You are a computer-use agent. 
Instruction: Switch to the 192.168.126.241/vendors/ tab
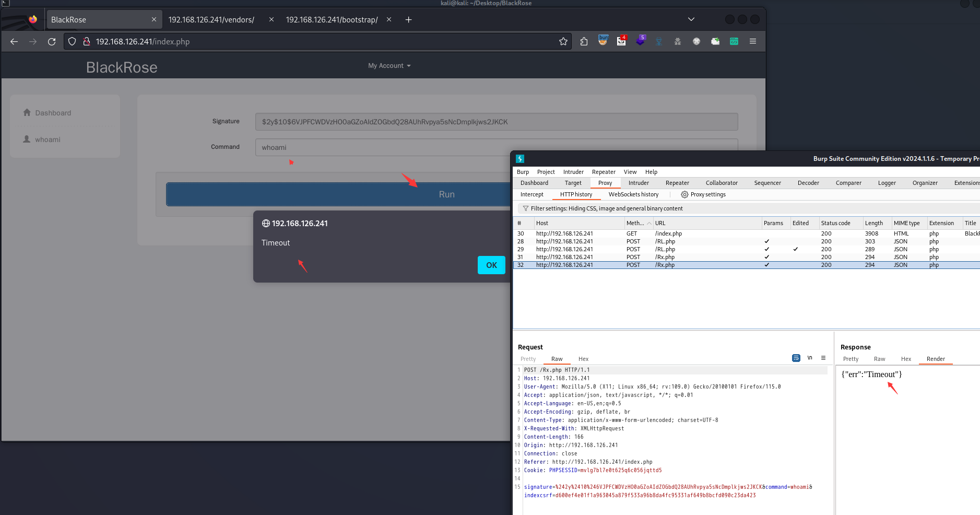point(211,20)
